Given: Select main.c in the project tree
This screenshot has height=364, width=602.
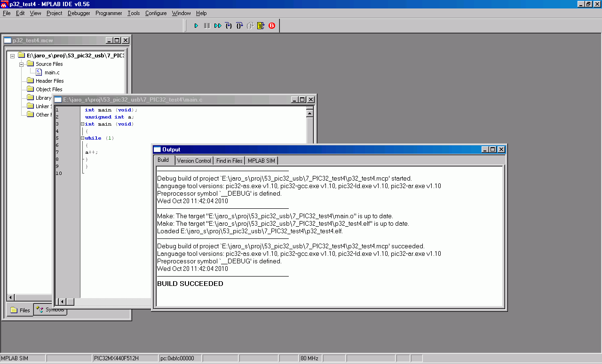Looking at the screenshot, I should point(52,72).
